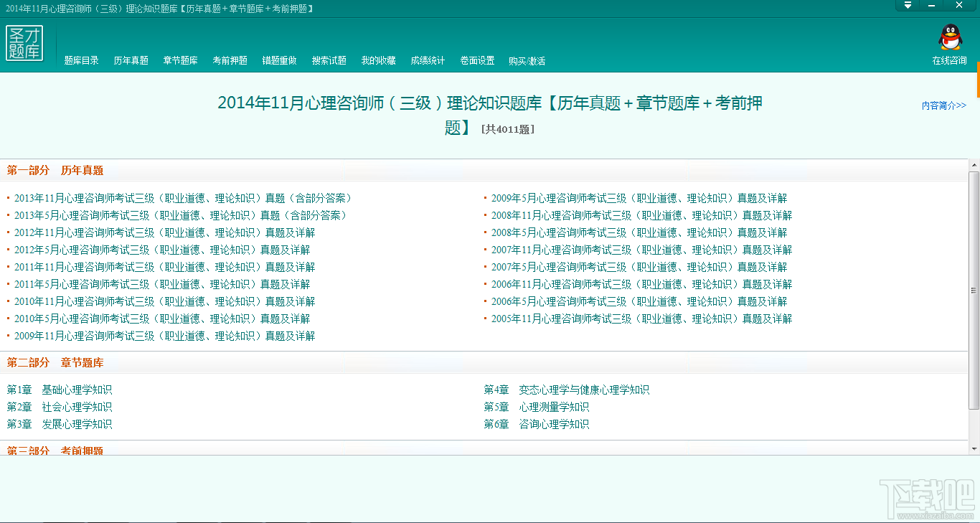Open 2010年11月 真题及详解 link
The width and height of the screenshot is (980, 523).
(165, 301)
